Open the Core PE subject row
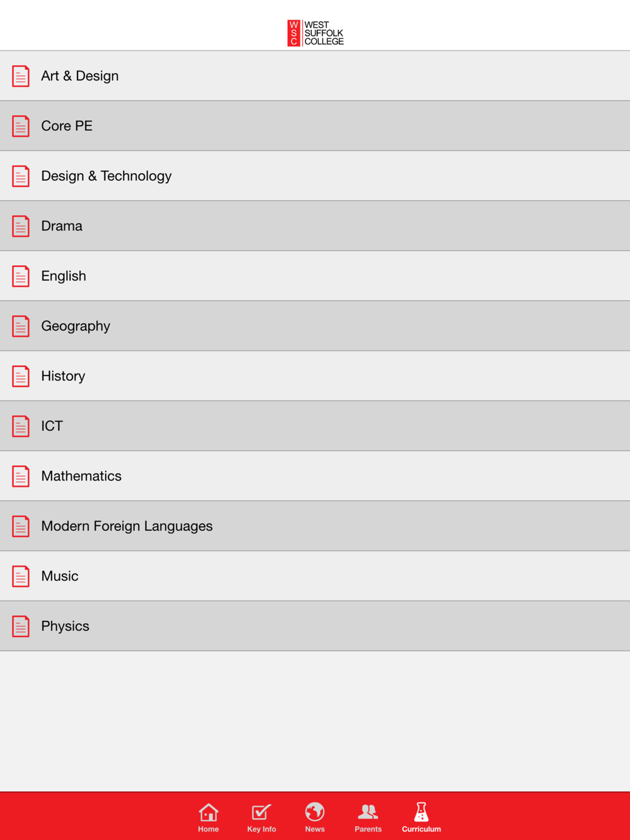Image resolution: width=630 pixels, height=840 pixels. (315, 126)
